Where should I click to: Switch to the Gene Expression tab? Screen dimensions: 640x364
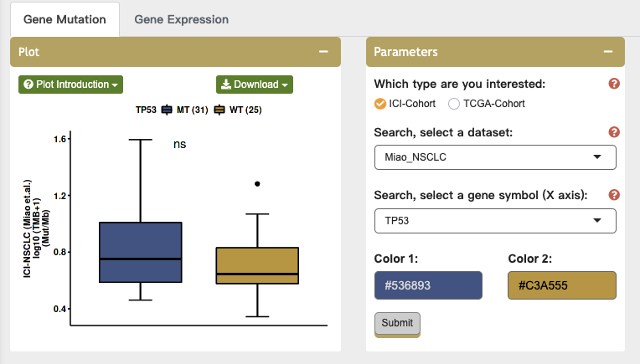point(181,18)
